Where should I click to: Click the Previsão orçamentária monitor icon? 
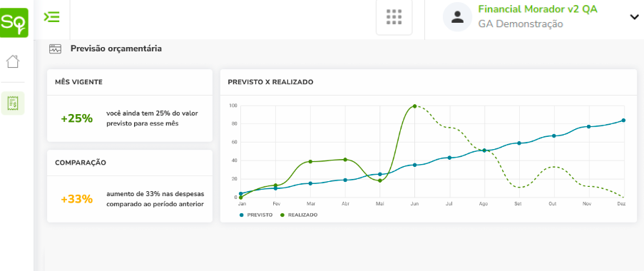pos(55,49)
